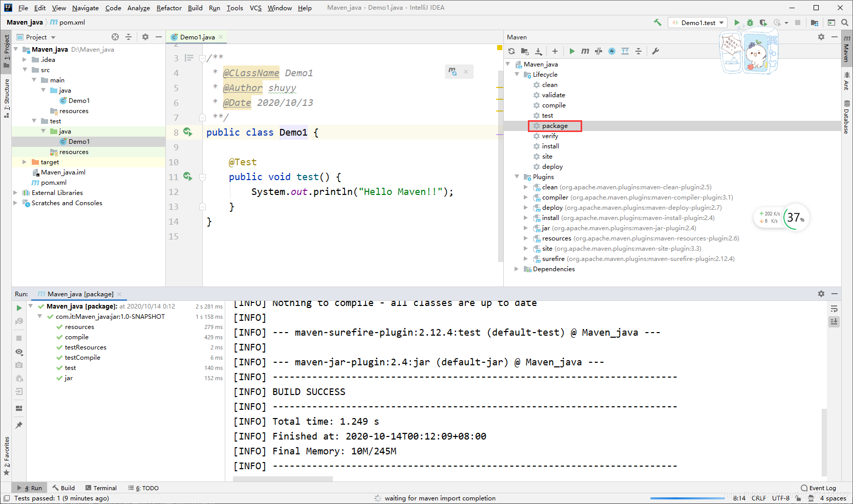Image resolution: width=853 pixels, height=504 pixels.
Task: Toggle the Database tool window stripe
Action: pos(846,117)
